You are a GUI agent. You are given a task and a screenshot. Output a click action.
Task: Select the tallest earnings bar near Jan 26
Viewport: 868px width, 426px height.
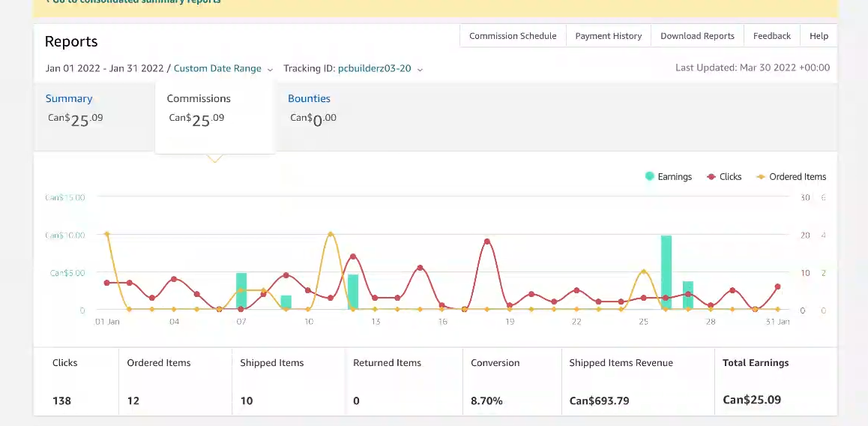point(666,272)
